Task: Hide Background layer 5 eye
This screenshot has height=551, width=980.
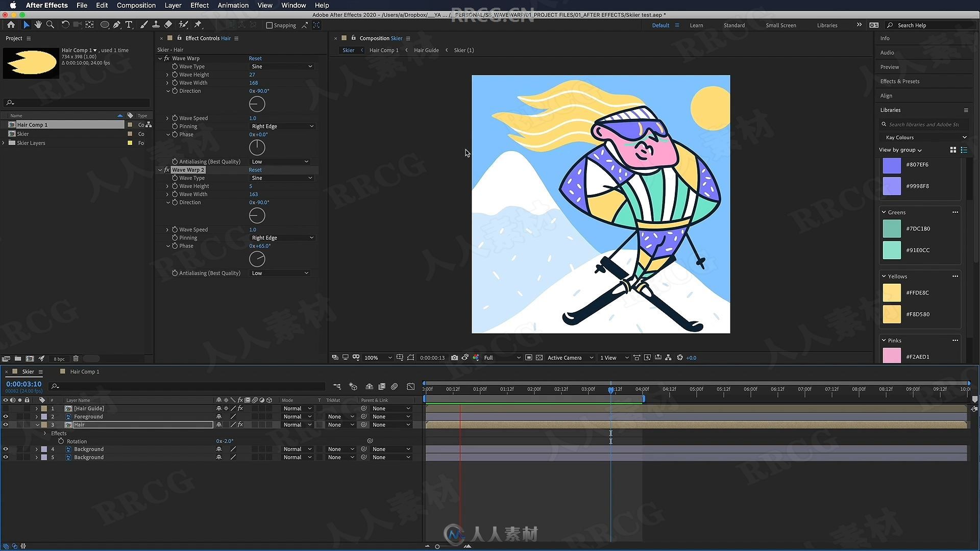Action: click(x=6, y=458)
